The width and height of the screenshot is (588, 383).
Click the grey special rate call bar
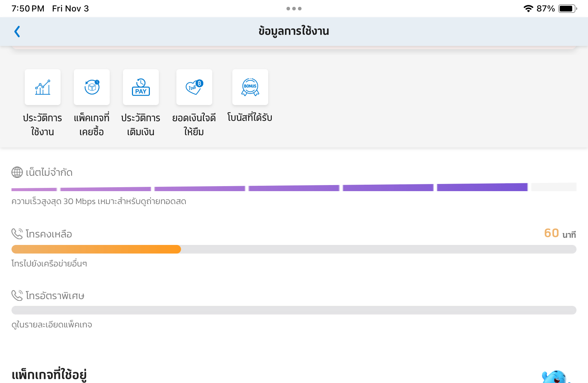point(294,310)
